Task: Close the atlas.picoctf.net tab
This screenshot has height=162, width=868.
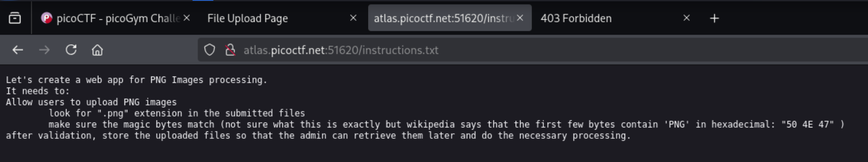Action: (x=520, y=18)
